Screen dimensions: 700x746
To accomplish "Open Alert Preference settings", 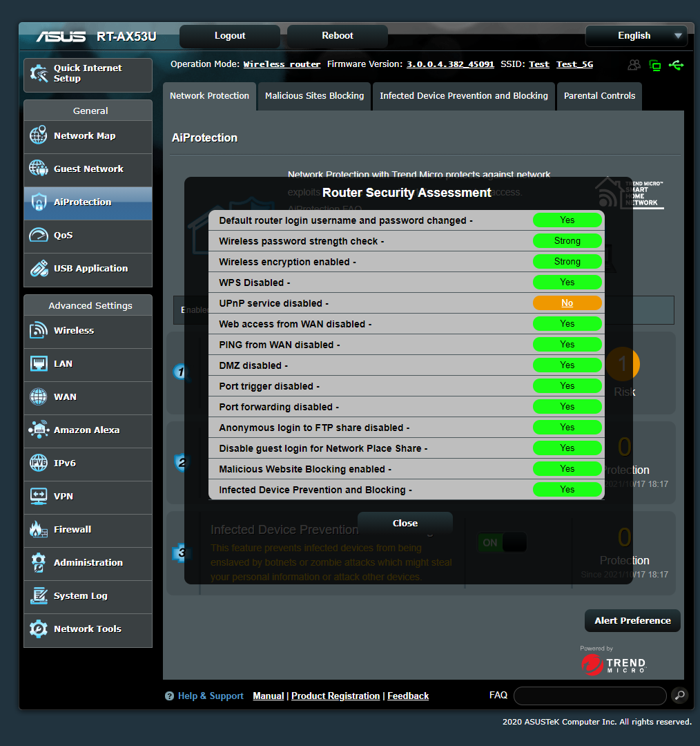I will [x=632, y=620].
